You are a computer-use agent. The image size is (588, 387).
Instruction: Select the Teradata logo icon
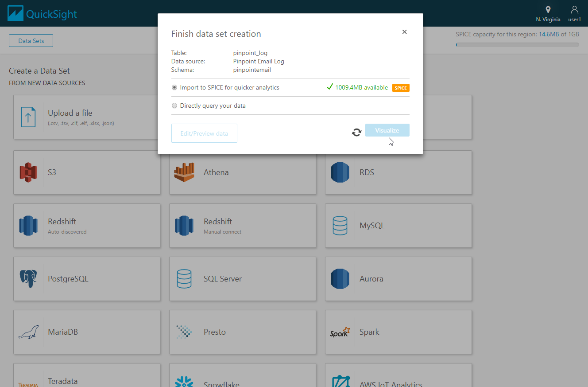click(28, 385)
